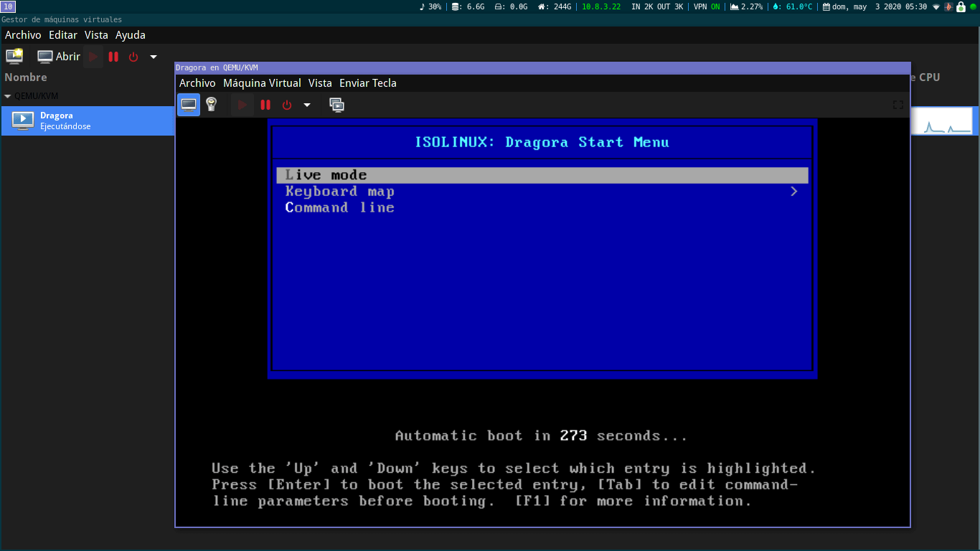Click the padlock tray icon
This screenshot has width=980, height=551.
(x=961, y=6)
